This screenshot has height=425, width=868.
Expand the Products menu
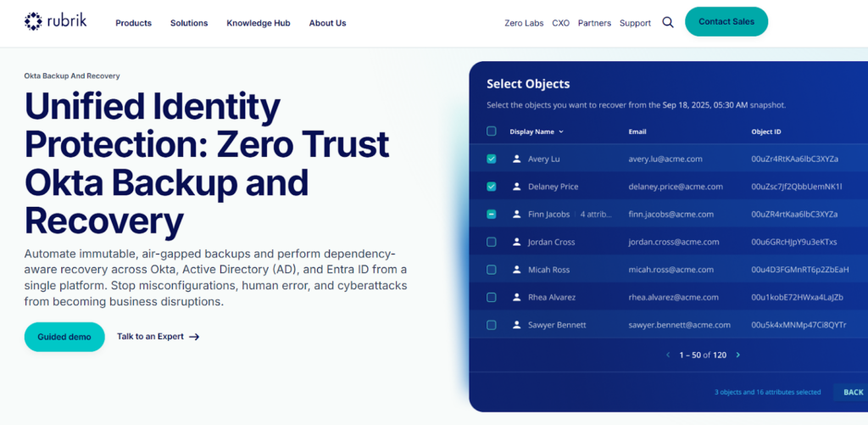pyautogui.click(x=133, y=23)
